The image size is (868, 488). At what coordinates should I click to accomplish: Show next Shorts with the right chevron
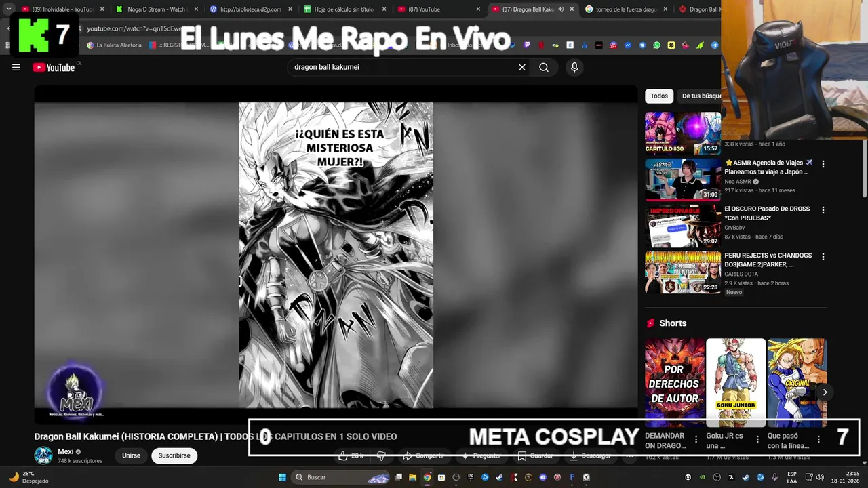[825, 392]
